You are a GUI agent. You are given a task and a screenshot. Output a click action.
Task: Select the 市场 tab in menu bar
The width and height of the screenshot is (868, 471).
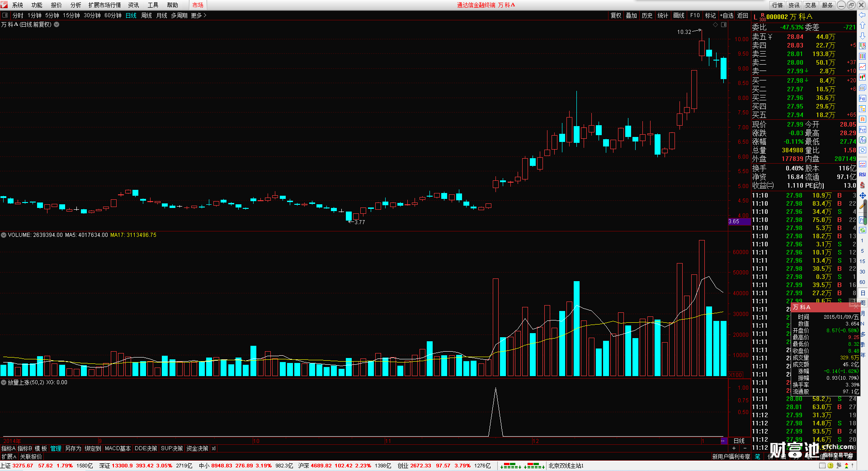tap(198, 5)
